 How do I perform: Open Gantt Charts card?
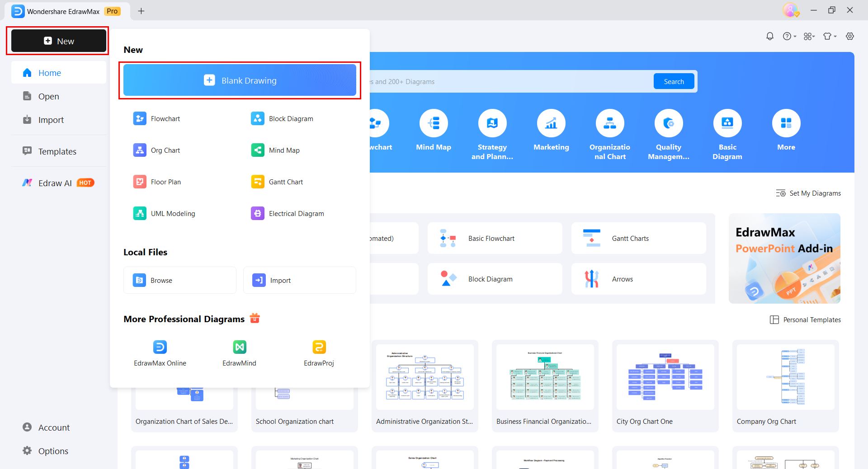(639, 238)
